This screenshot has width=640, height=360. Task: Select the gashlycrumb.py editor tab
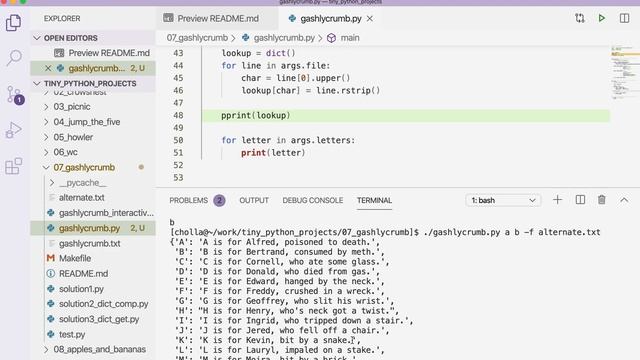pyautogui.click(x=330, y=19)
